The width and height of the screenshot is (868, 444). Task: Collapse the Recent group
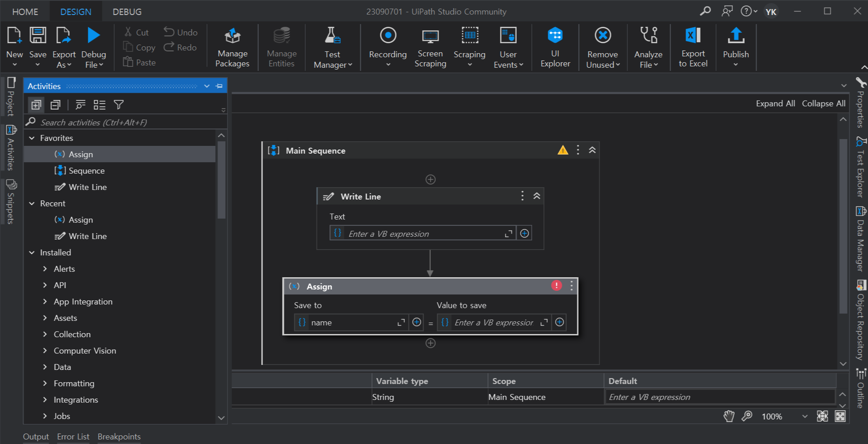click(32, 204)
